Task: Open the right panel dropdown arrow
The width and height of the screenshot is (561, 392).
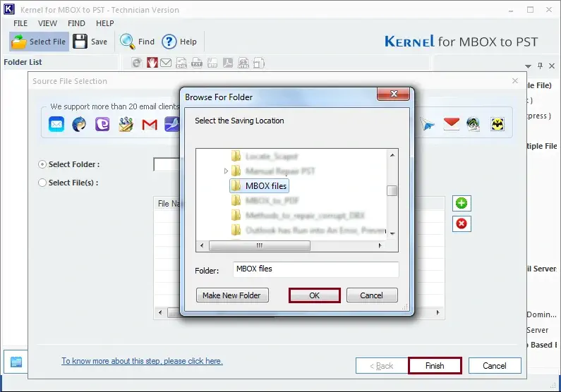Action: click(528, 66)
